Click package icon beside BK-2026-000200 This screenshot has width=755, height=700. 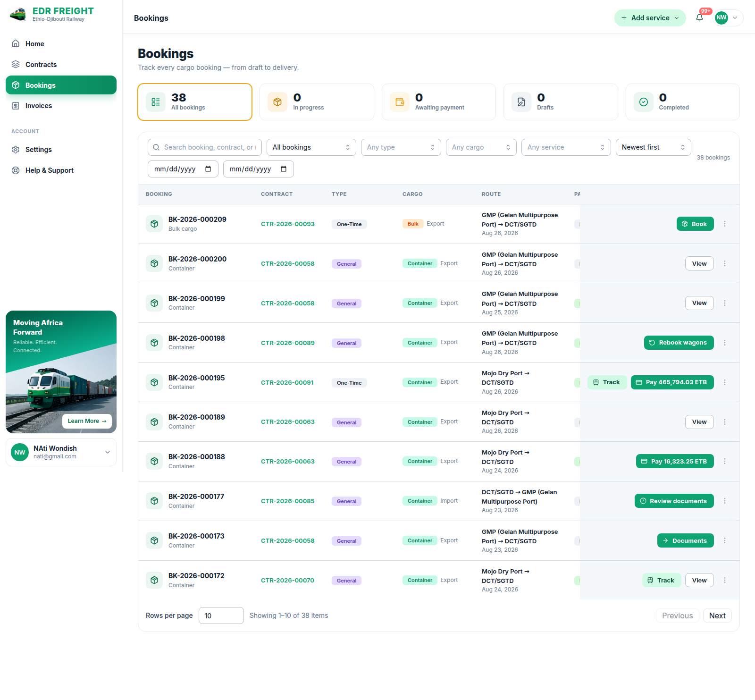pos(154,264)
